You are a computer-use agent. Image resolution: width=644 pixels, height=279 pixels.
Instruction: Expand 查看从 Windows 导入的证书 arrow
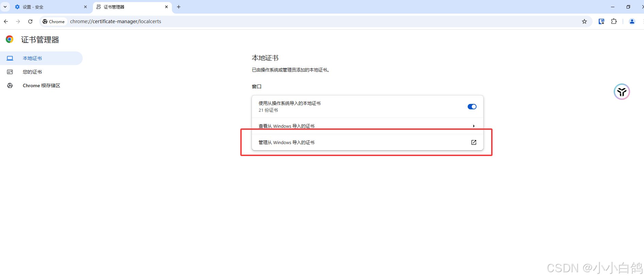coord(473,126)
